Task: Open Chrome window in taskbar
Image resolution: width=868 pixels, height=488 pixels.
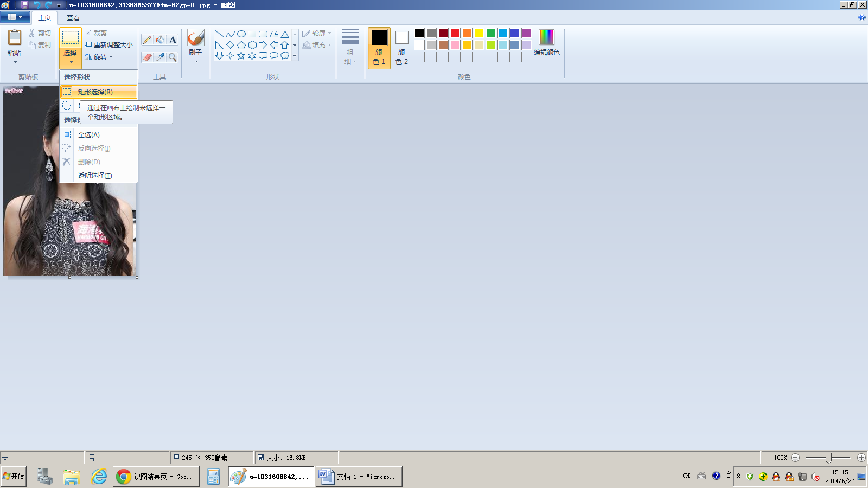Action: (156, 477)
